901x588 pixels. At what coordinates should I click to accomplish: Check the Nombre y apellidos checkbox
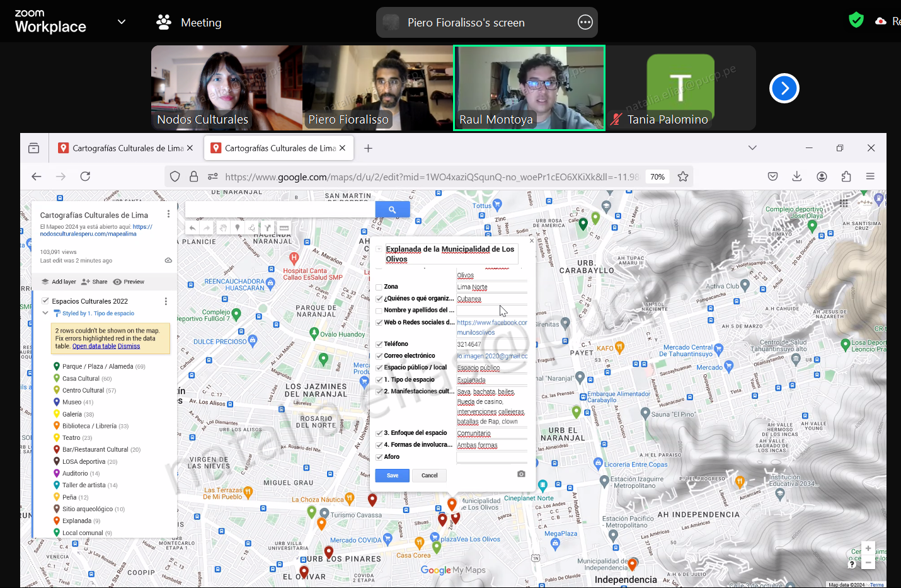pos(379,311)
